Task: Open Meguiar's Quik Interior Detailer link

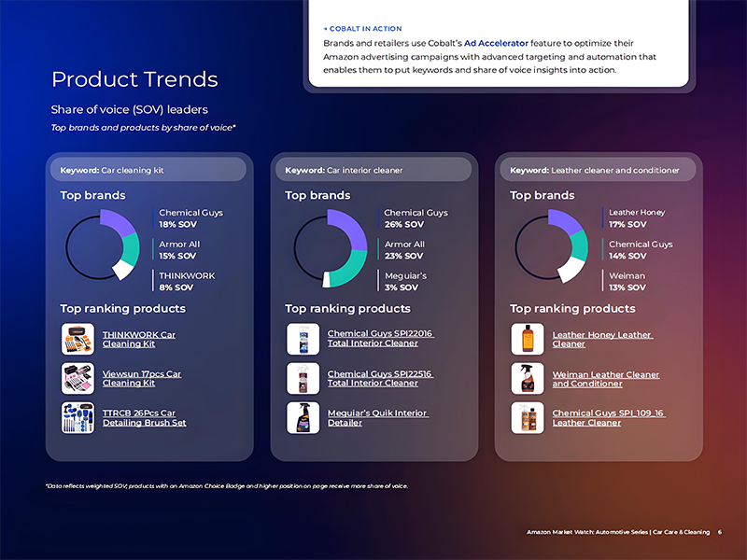Action: (x=378, y=417)
